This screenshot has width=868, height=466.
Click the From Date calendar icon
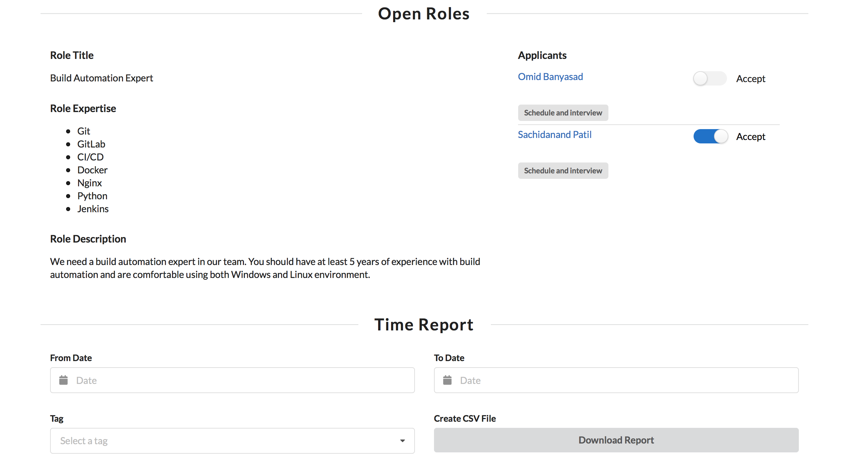point(63,380)
